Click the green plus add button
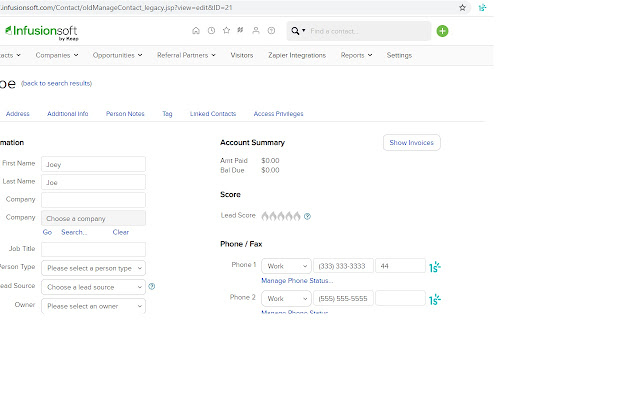 (x=442, y=31)
